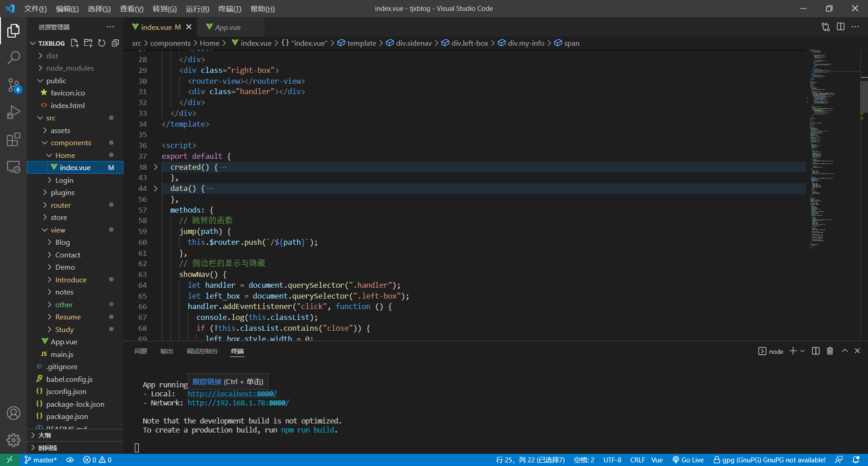
Task: Expand the assets folder
Action: 75,130
